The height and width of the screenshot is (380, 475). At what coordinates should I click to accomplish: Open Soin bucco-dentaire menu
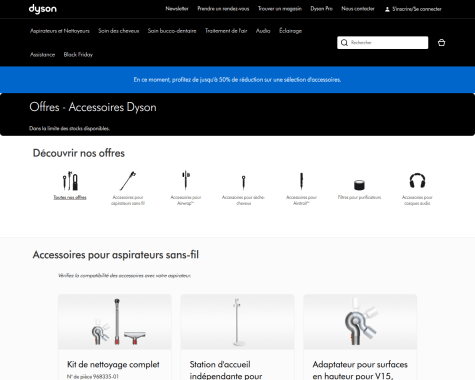(172, 31)
